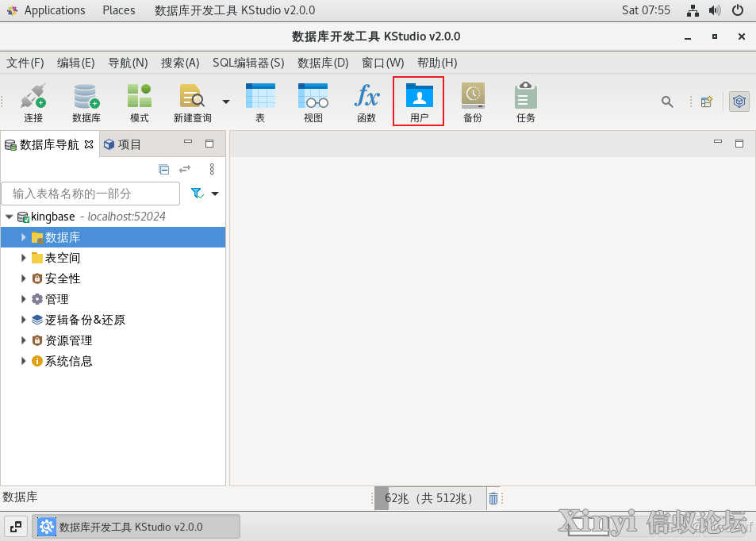Open the Places menu
Viewport: 756px width, 541px height.
point(119,10)
